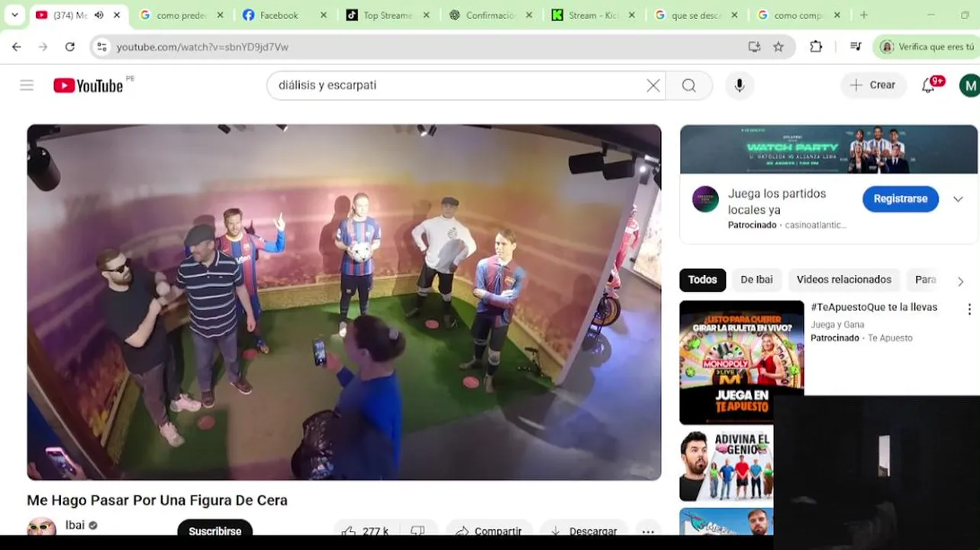This screenshot has width=980, height=550.
Task: Select the Videos relacionados filter chip
Action: coord(843,280)
